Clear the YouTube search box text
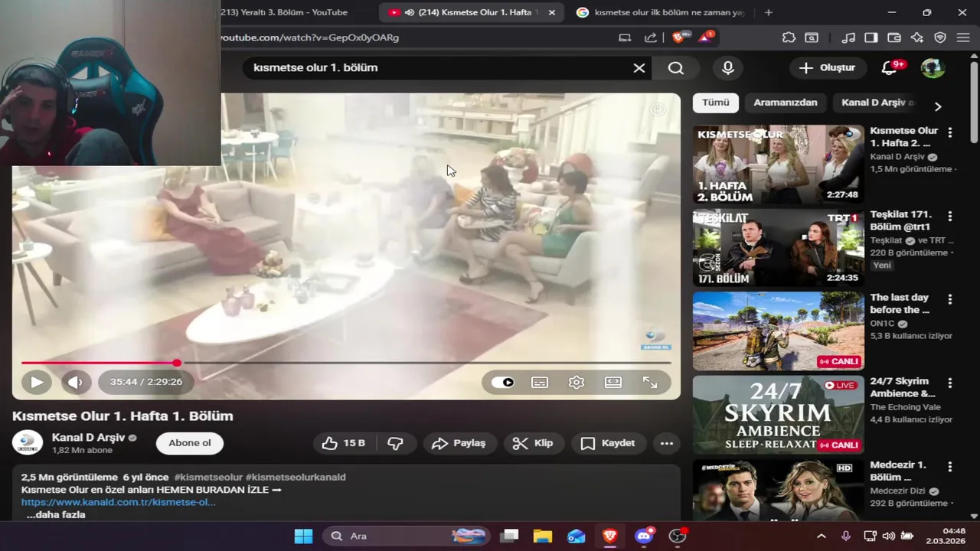The width and height of the screenshot is (980, 551). click(x=639, y=67)
